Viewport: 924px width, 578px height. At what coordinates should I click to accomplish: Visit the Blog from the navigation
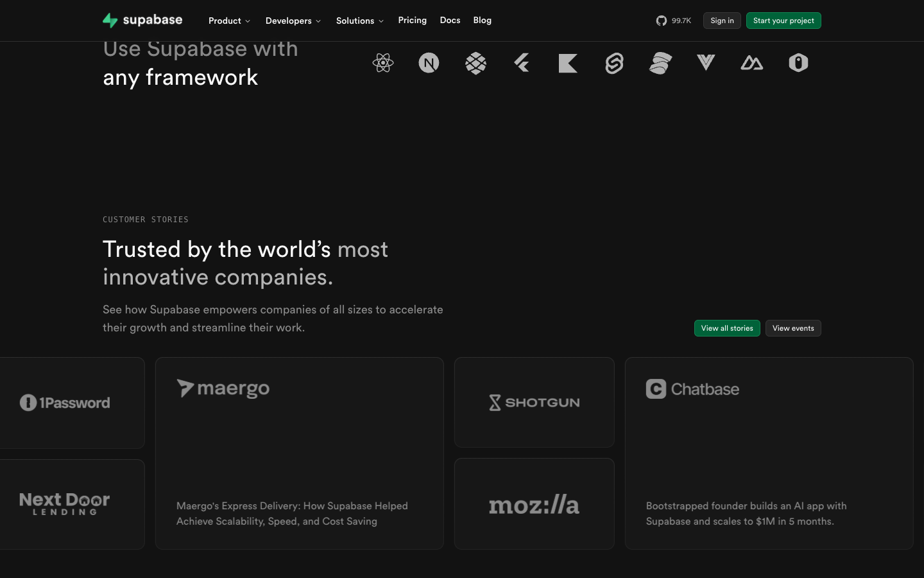(483, 21)
